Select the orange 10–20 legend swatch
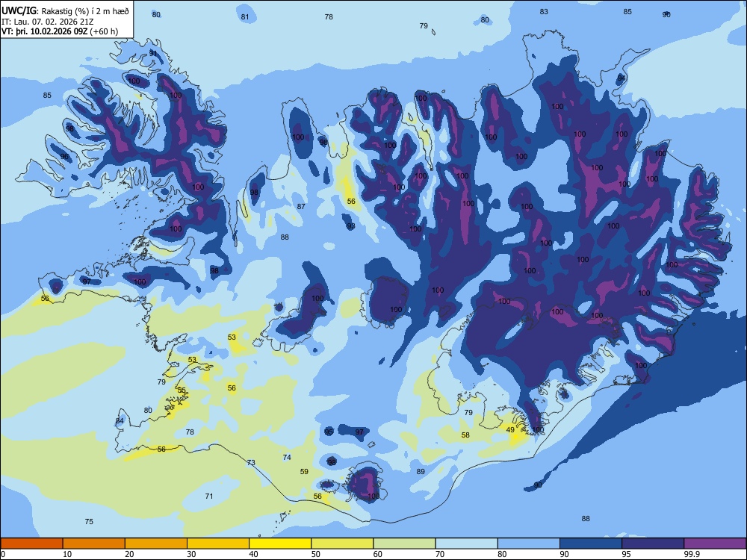The width and height of the screenshot is (747, 560). 94,544
